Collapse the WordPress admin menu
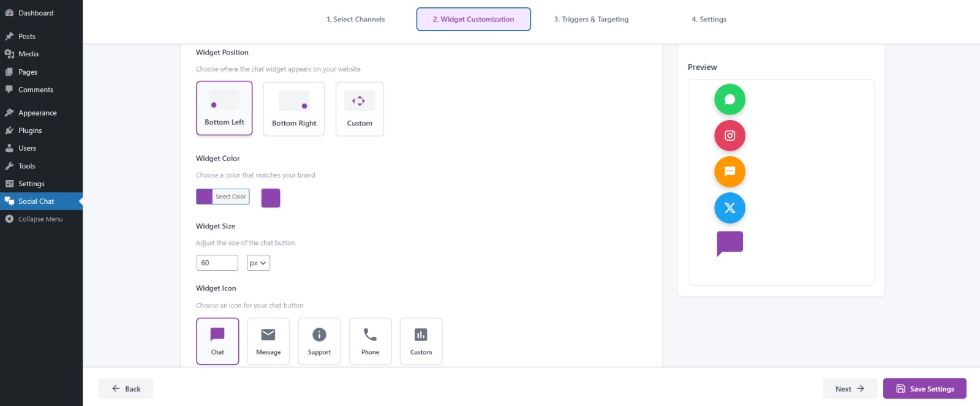The height and width of the screenshot is (406, 980). pyautogui.click(x=40, y=219)
